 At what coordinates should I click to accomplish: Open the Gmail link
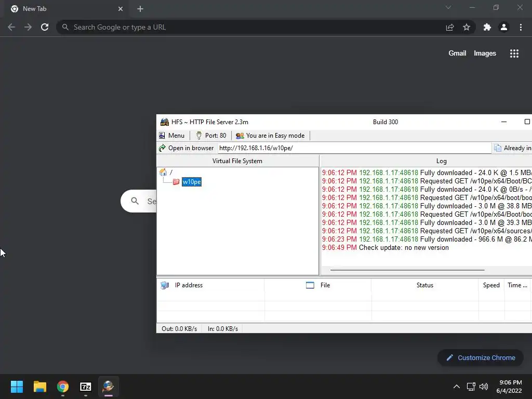pos(457,54)
